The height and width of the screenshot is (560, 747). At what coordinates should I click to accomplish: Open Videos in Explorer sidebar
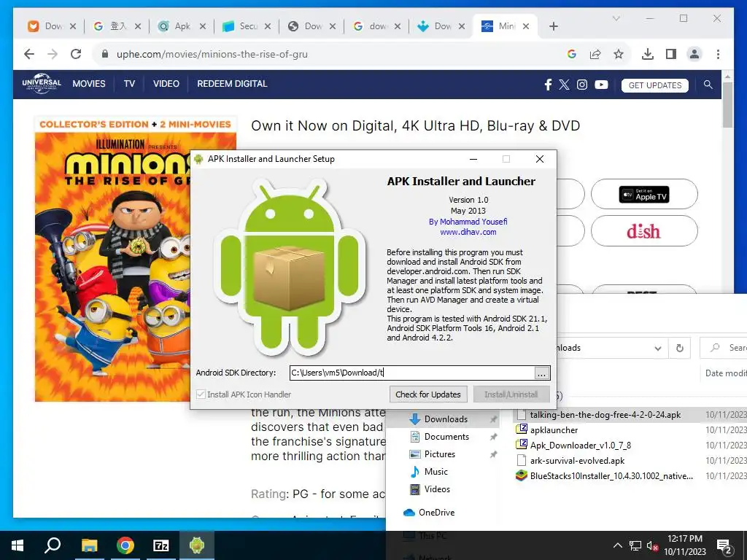point(437,489)
